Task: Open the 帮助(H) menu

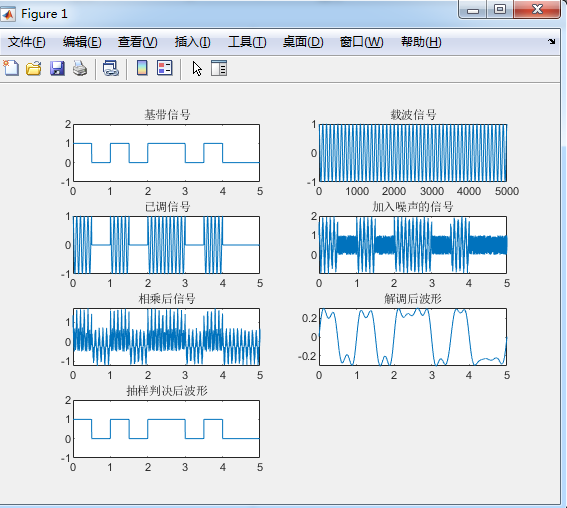Action: click(x=421, y=42)
